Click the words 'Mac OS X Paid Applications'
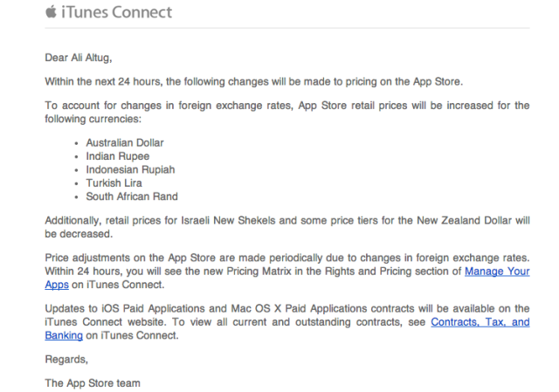 pyautogui.click(x=299, y=308)
